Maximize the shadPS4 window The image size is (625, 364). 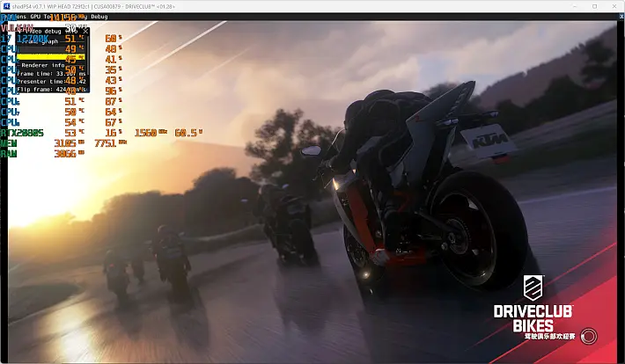tap(595, 6)
